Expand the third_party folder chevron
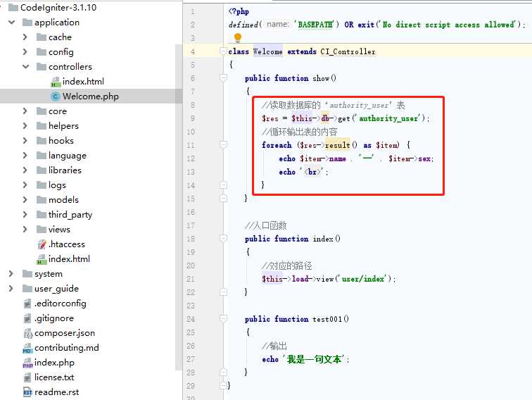 coord(25,215)
